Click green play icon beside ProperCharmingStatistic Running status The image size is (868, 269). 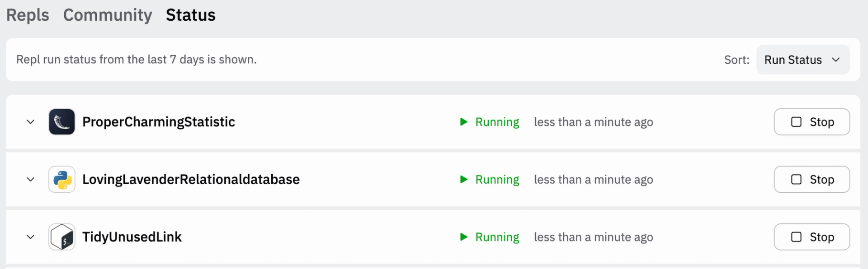click(463, 122)
